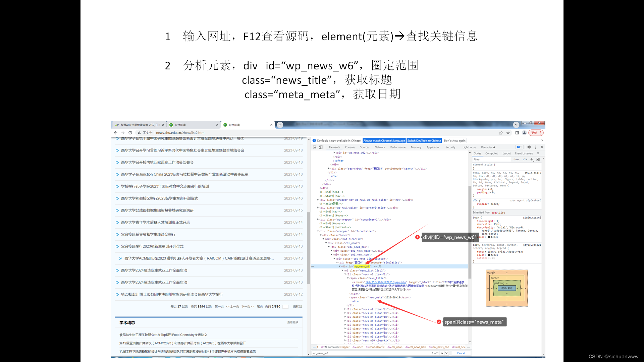The width and height of the screenshot is (644, 362).
Task: Click the red 更新 update button
Action: (536, 133)
